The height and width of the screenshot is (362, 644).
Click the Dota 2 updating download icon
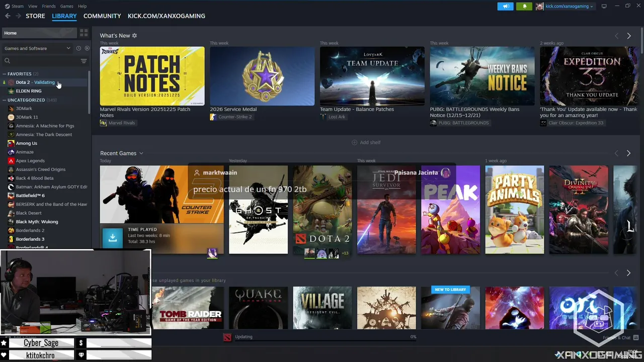pyautogui.click(x=227, y=337)
